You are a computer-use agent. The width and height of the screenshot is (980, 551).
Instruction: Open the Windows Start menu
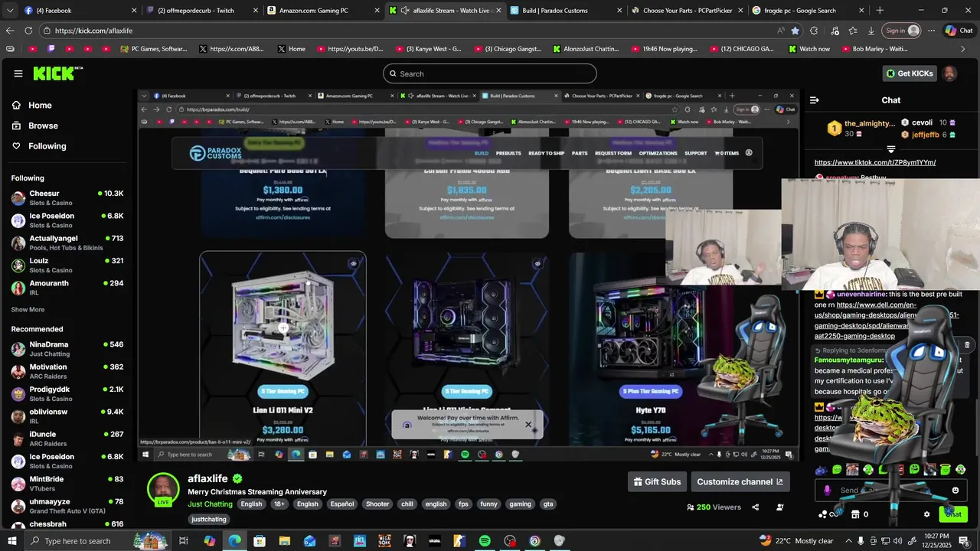click(11, 541)
